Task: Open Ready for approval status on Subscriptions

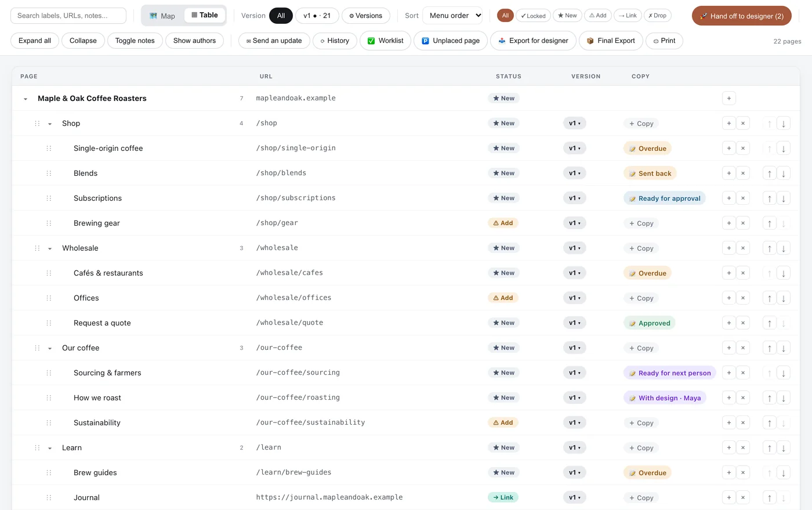Action: tap(665, 198)
